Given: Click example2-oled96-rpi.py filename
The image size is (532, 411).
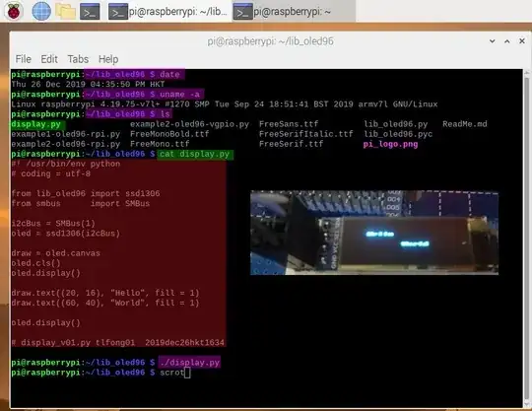Looking at the screenshot, I should [x=65, y=144].
